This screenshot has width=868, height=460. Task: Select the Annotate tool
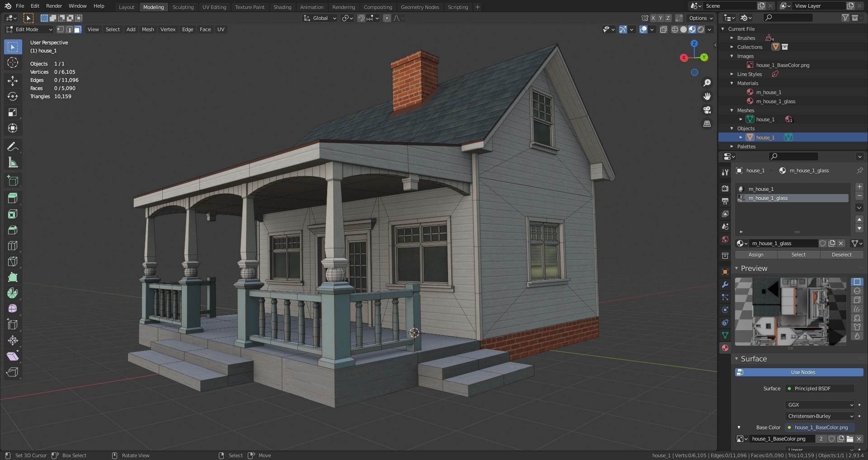(13, 147)
